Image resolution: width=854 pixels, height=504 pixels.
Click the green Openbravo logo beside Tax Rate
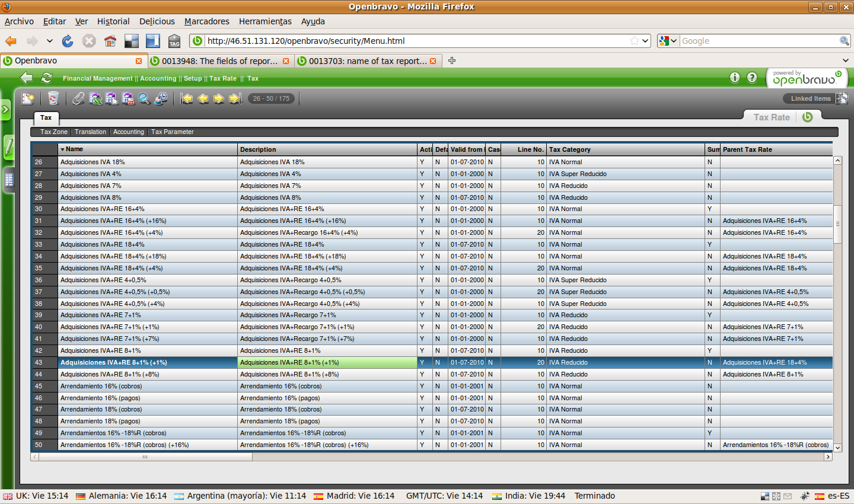pos(807,117)
